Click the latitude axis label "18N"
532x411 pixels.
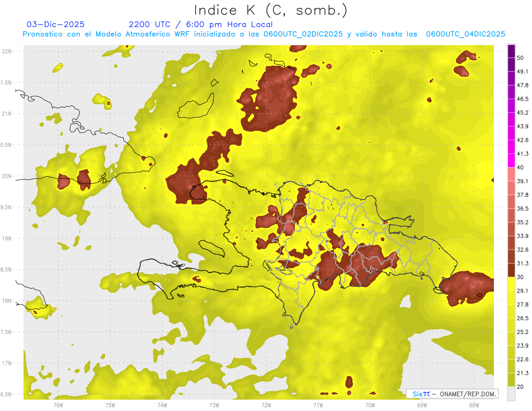(x=8, y=301)
